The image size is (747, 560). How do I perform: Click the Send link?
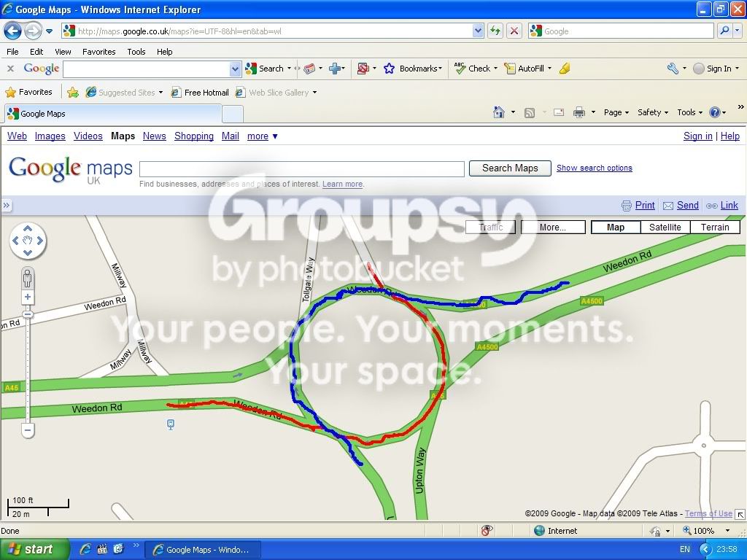pyautogui.click(x=687, y=205)
